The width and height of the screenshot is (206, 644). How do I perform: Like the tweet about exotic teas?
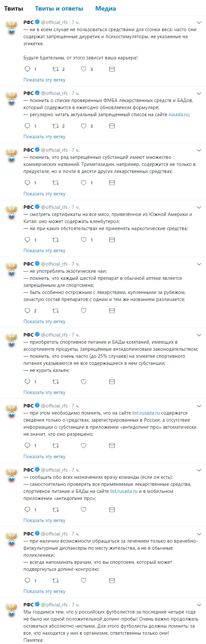click(84, 311)
